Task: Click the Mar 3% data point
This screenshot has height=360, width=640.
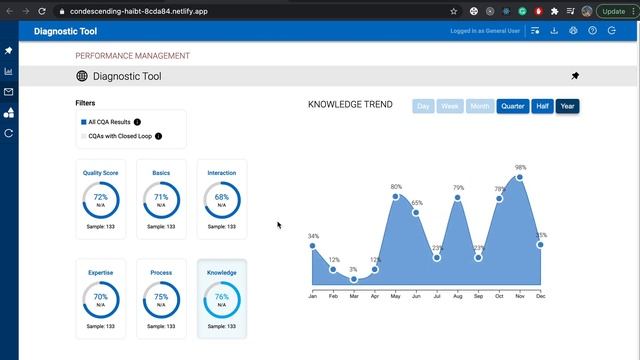Action: (x=354, y=279)
